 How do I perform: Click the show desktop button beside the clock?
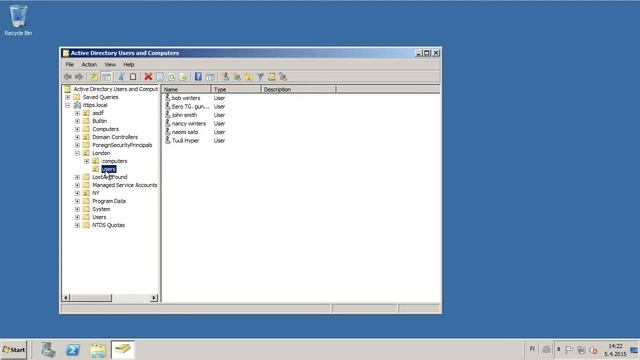(x=635, y=350)
